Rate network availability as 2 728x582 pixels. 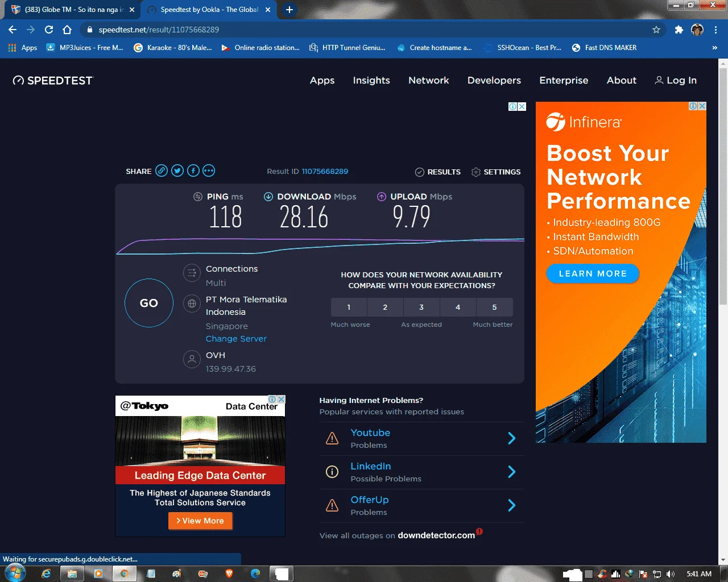[385, 307]
